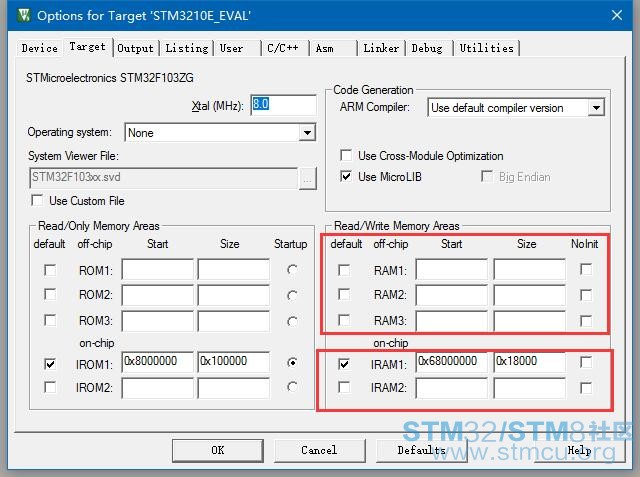Confirm settings with the OK button
The width and height of the screenshot is (640, 477).
tap(218, 450)
